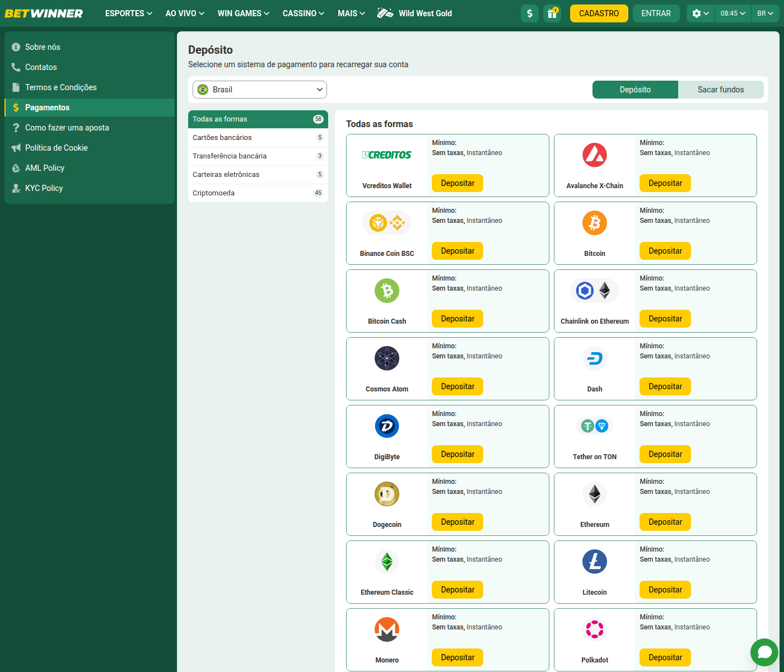This screenshot has width=784, height=672.
Task: Open the settings gear dropdown
Action: [x=701, y=13]
